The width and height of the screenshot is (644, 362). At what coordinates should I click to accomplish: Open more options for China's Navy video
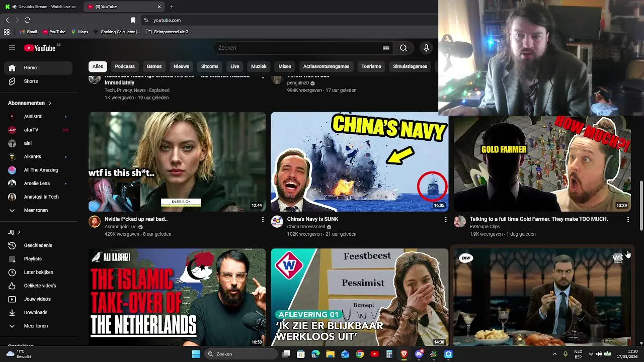[x=445, y=219]
